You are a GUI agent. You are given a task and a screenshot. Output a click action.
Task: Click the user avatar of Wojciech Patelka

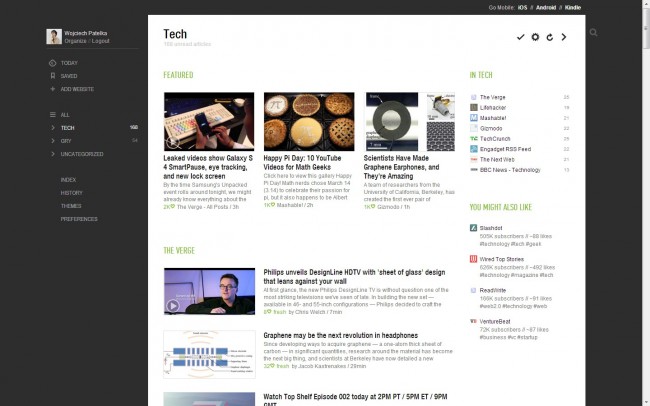(x=54, y=36)
